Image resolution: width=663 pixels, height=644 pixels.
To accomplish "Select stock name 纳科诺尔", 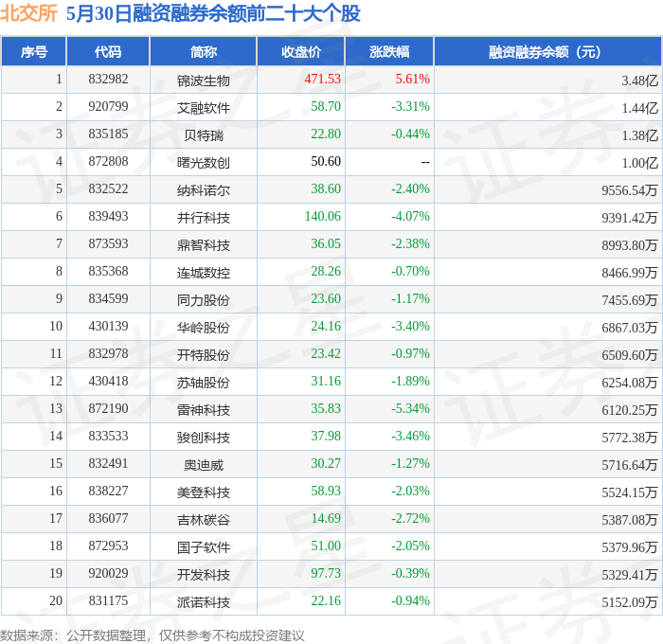I will point(204,190).
